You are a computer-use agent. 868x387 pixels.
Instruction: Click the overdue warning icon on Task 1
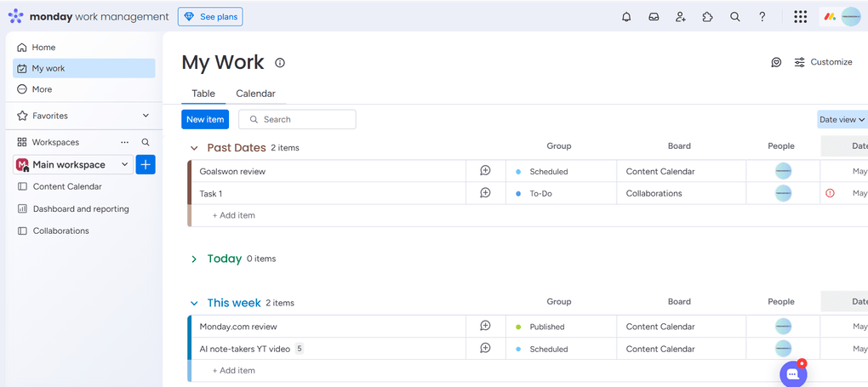pyautogui.click(x=830, y=193)
